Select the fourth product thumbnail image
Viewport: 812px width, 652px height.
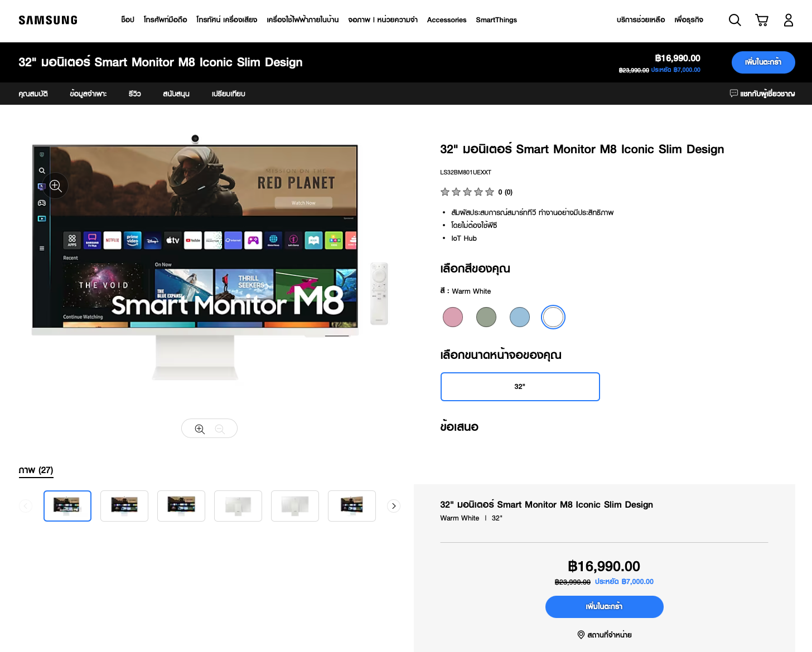coord(238,506)
